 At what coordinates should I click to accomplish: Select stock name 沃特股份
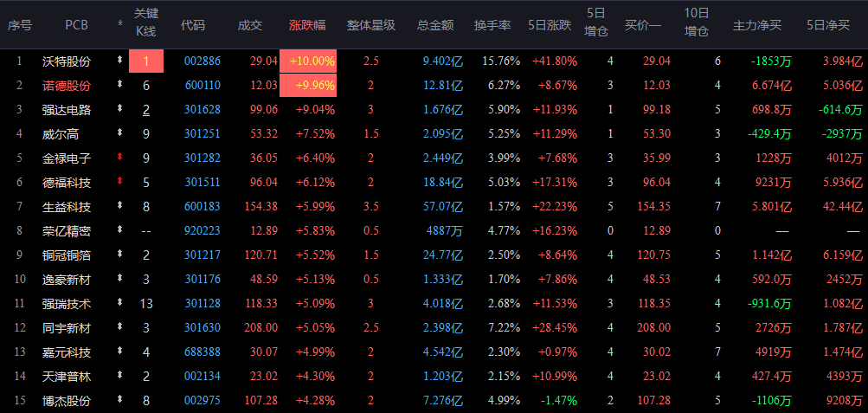(67, 61)
